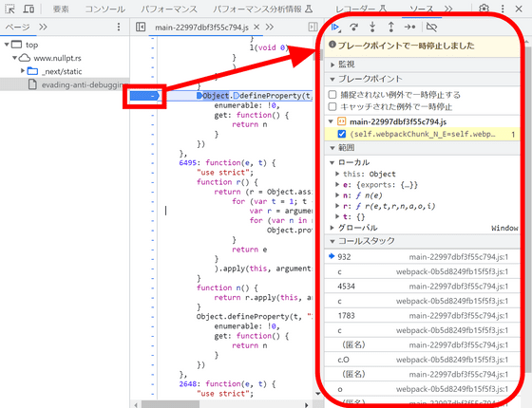Open the 要素 panel tab
Viewport: 532px width, 408px height.
(x=61, y=9)
